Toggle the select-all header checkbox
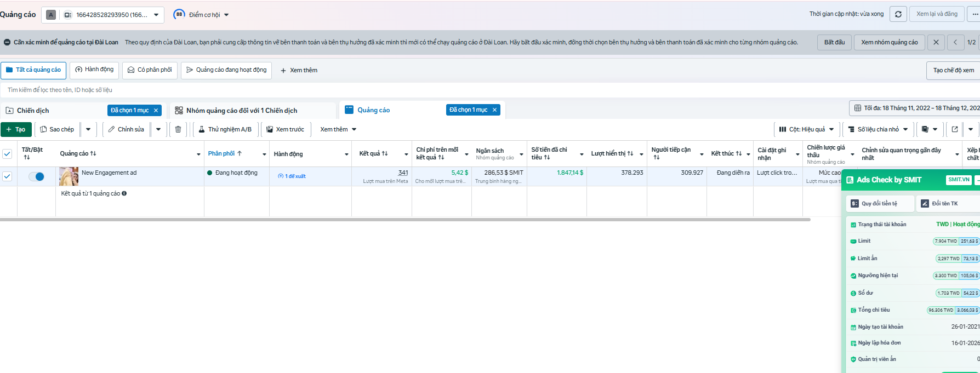 coord(7,154)
